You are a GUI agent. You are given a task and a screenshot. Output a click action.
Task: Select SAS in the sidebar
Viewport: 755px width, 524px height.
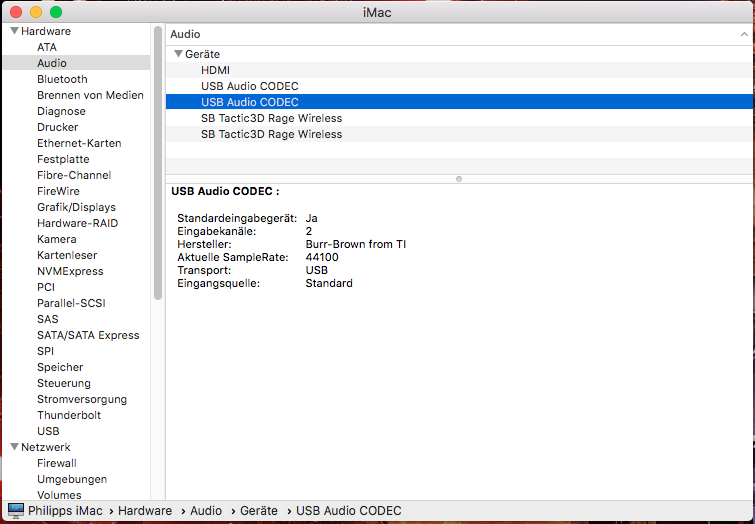point(47,319)
